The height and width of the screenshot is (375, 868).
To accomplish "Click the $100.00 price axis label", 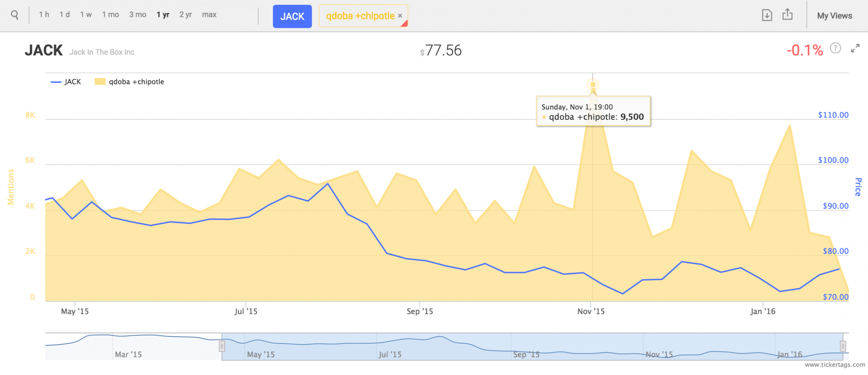I will click(833, 160).
